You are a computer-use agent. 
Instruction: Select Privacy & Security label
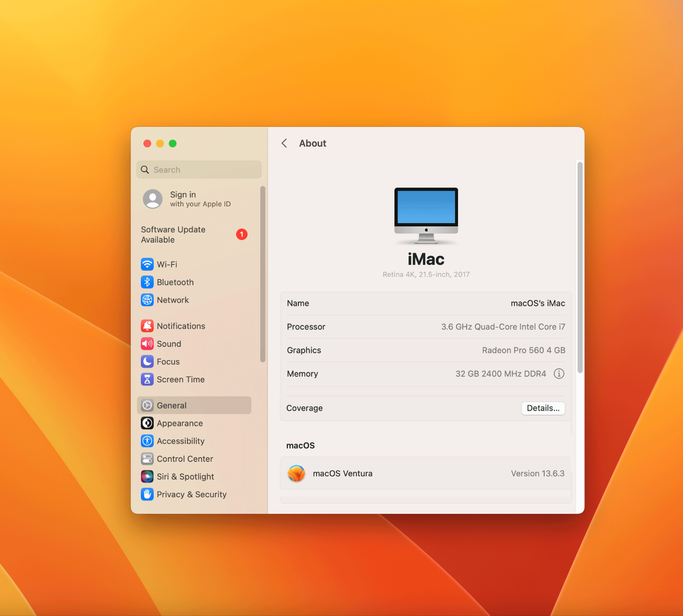[192, 495]
